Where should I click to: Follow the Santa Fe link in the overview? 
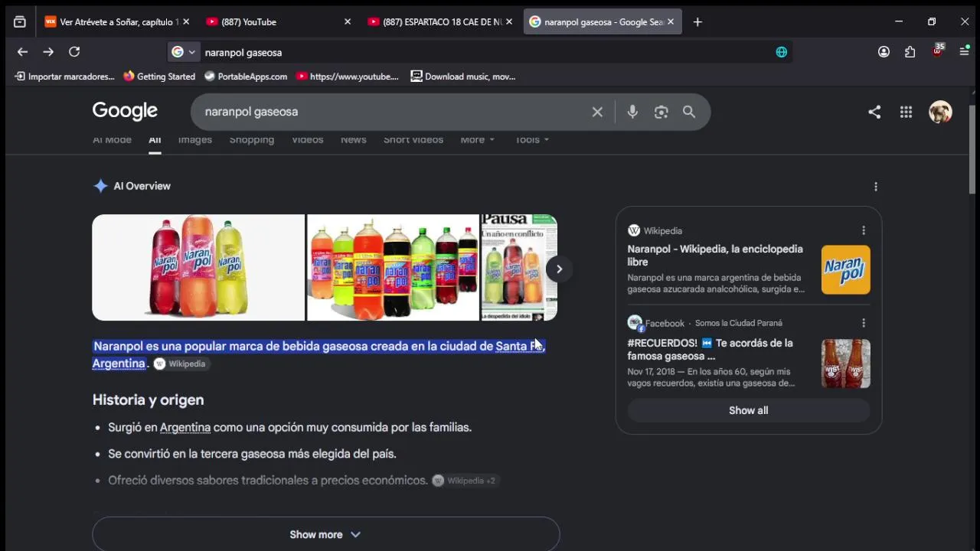point(520,346)
